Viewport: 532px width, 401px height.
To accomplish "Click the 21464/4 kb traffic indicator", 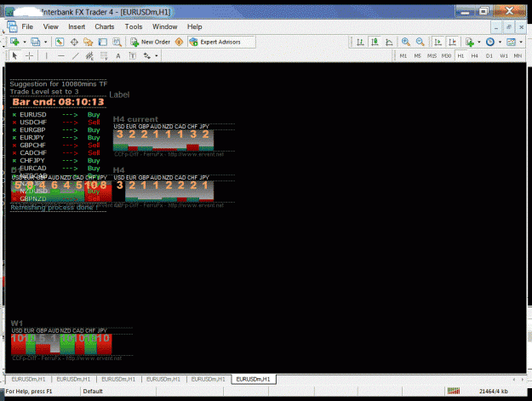I will [494, 391].
